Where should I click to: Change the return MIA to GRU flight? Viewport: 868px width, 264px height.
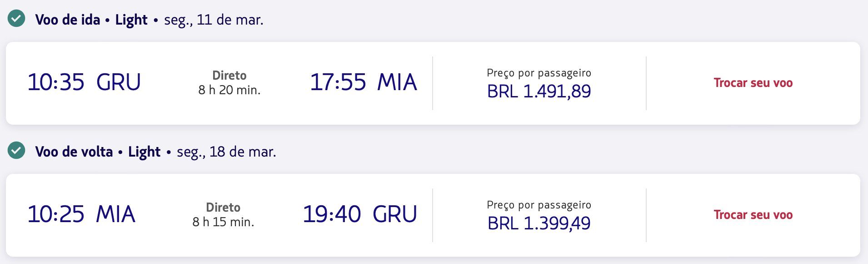tap(753, 215)
